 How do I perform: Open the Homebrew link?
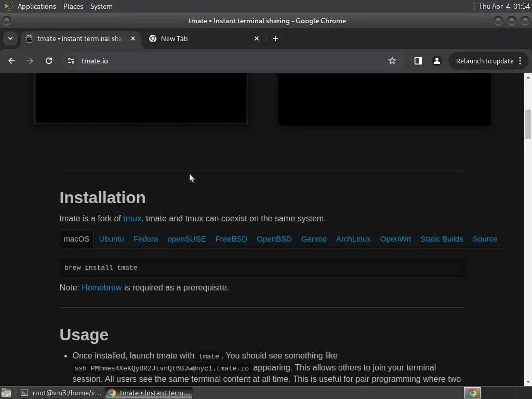click(101, 287)
